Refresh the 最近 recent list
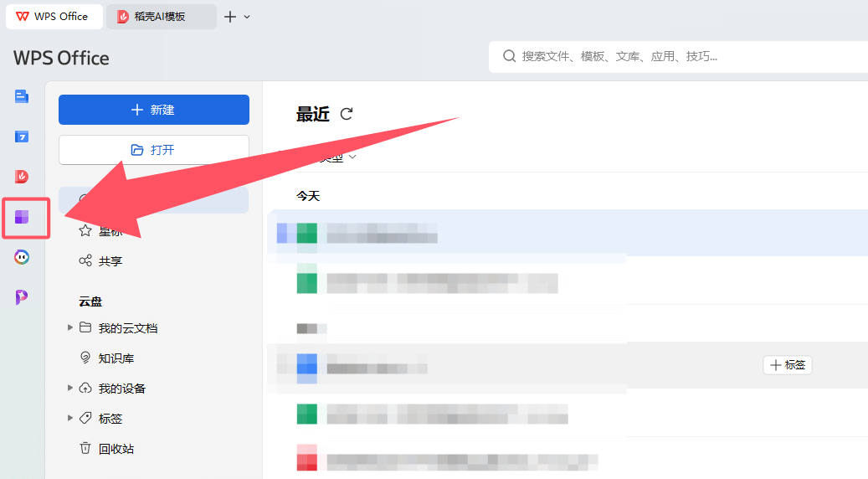 347,114
